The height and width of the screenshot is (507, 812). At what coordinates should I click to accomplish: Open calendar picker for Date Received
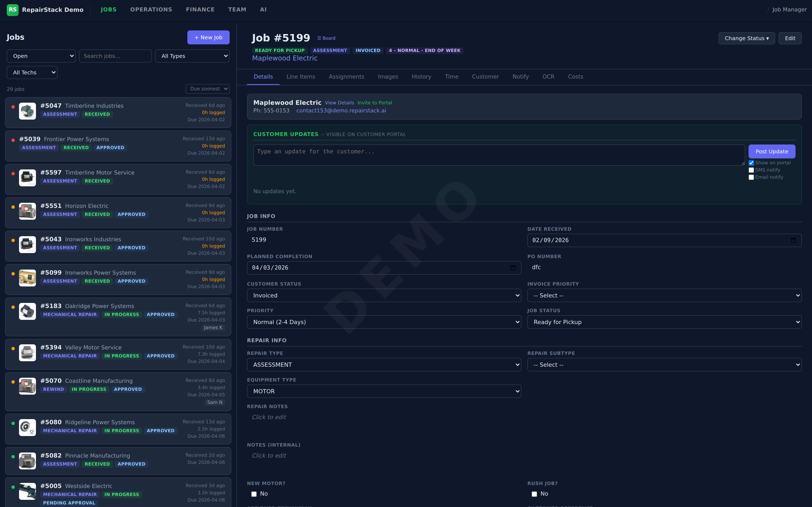pos(793,240)
